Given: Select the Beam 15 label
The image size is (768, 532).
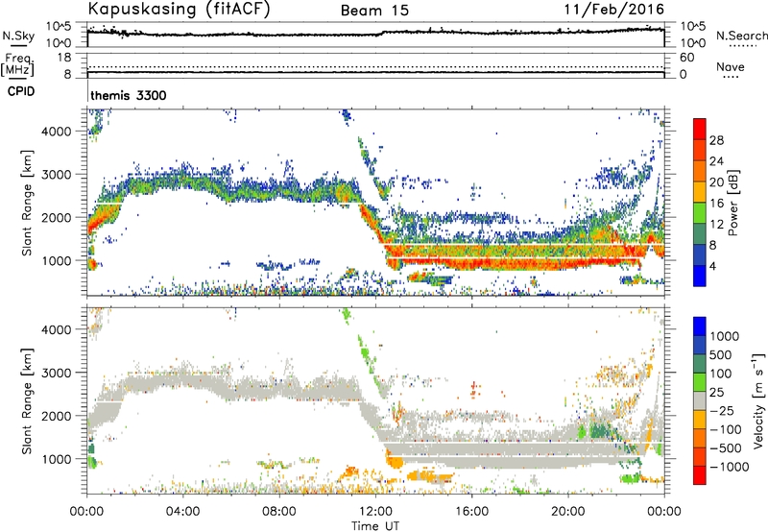Looking at the screenshot, I should [x=374, y=11].
